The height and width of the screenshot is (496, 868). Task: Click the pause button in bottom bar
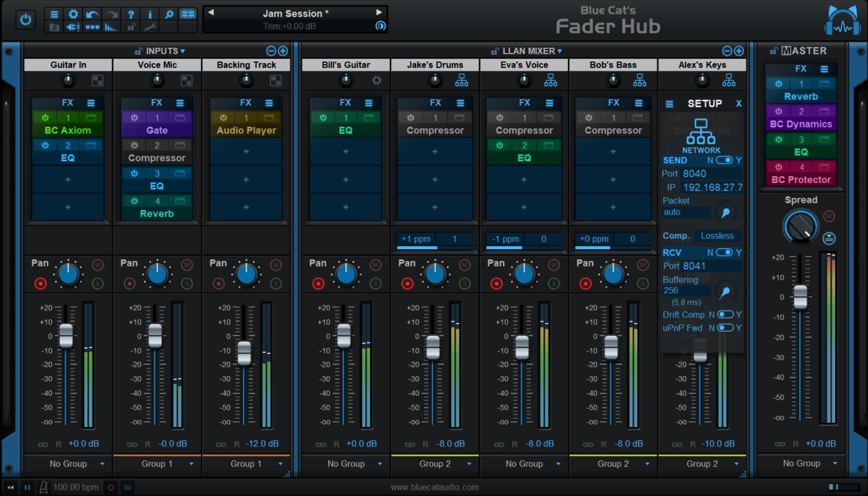27,487
